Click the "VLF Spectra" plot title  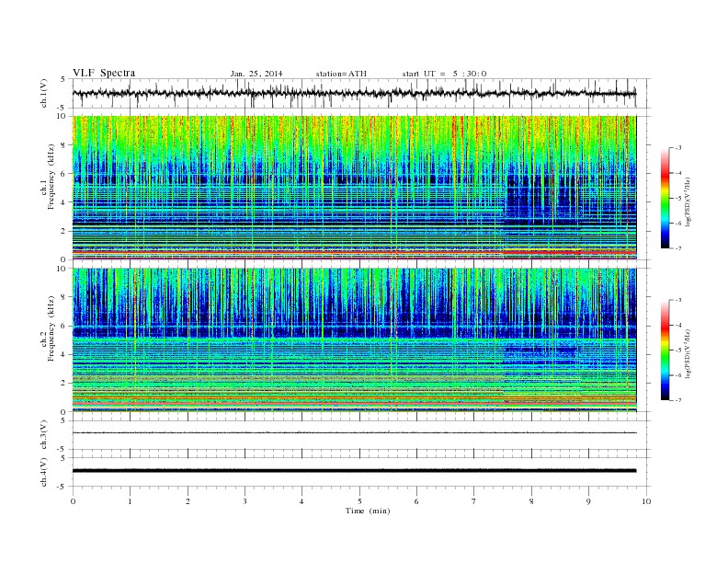tap(104, 73)
